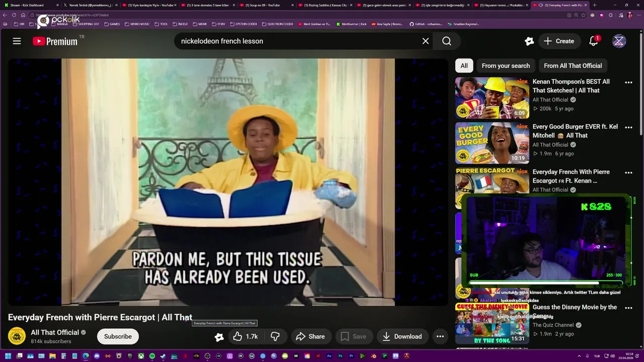Open a new browser tab with plus
This screenshot has height=362, width=644.
coord(595,5)
